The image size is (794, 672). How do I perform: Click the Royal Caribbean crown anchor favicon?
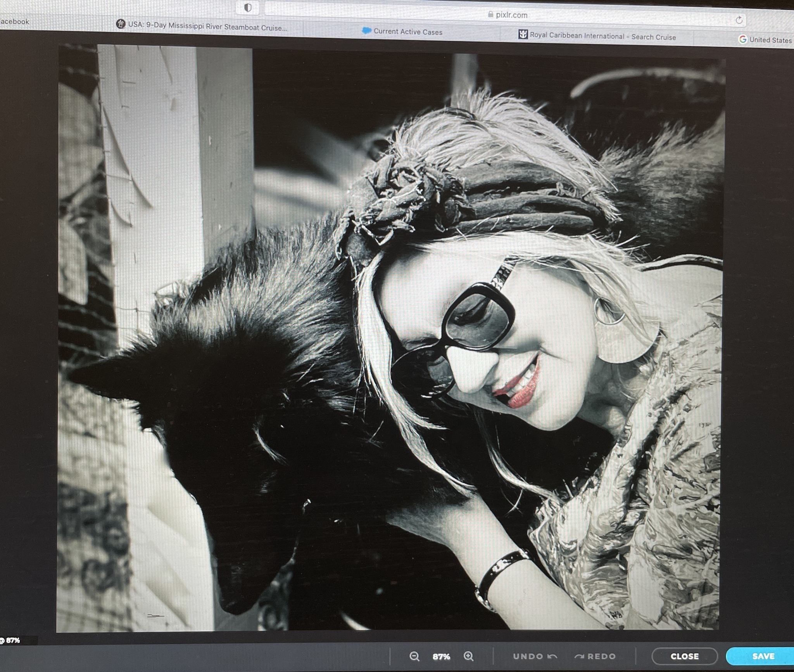click(523, 35)
